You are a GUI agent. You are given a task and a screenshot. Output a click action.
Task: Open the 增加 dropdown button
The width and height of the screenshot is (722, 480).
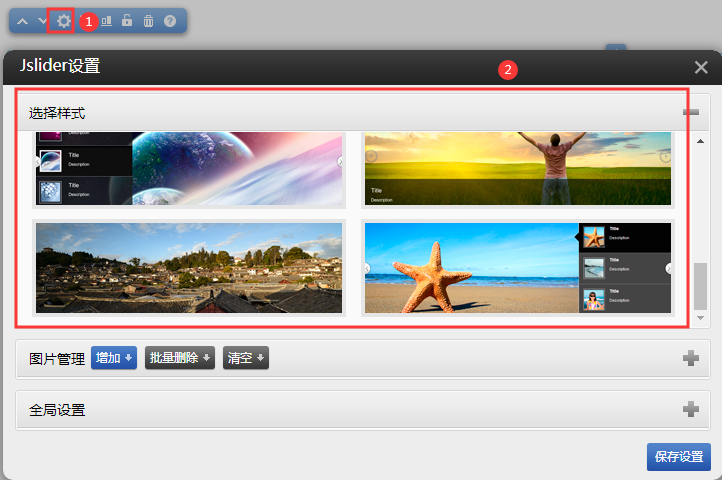tap(114, 358)
